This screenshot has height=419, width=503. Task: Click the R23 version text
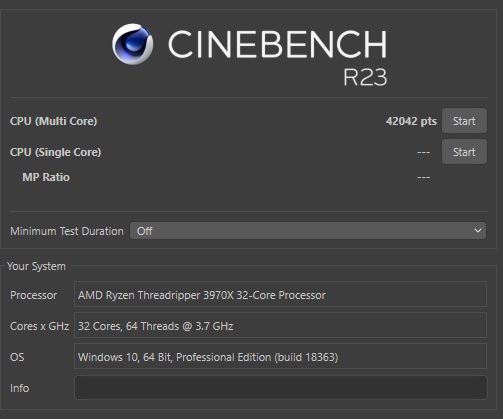(x=365, y=77)
